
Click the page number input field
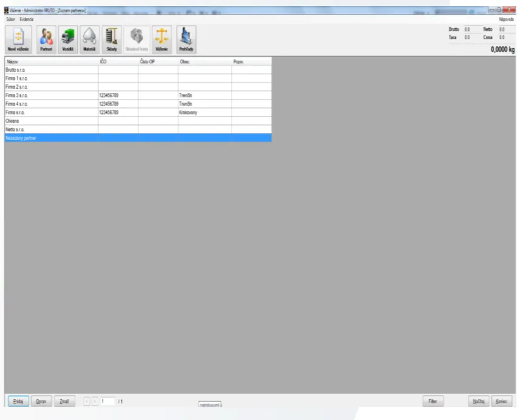(x=107, y=401)
